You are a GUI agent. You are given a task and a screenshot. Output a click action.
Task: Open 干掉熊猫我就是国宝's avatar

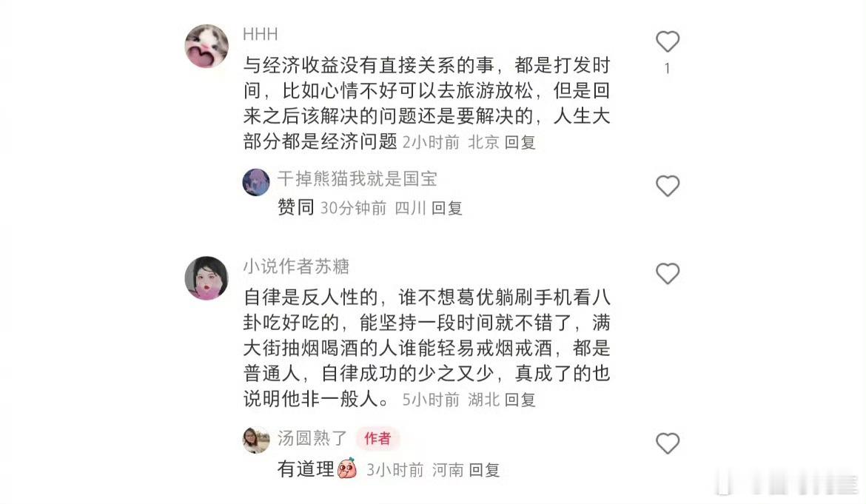(256, 182)
